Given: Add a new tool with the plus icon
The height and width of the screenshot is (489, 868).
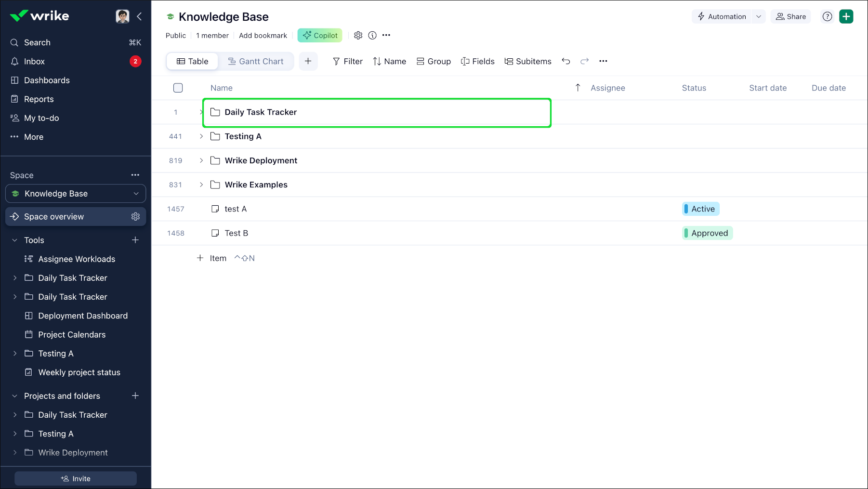Looking at the screenshot, I should 135,240.
